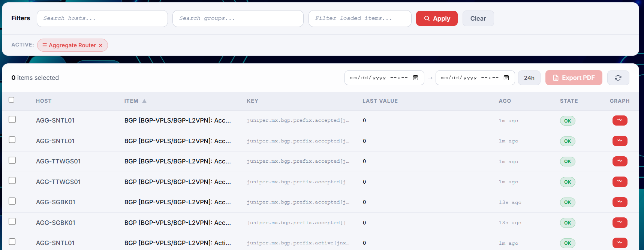
Task: Focus the Filter loaded items field
Action: coord(360,18)
